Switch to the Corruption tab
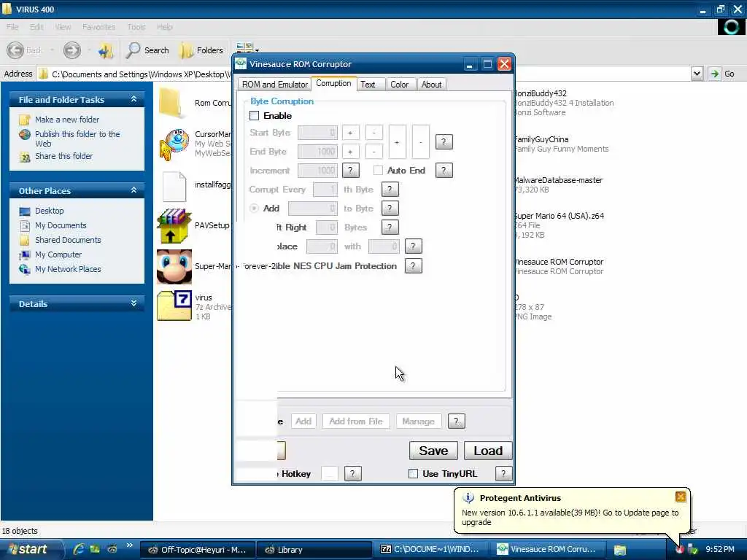Viewport: 747px width, 560px height. pyautogui.click(x=333, y=83)
